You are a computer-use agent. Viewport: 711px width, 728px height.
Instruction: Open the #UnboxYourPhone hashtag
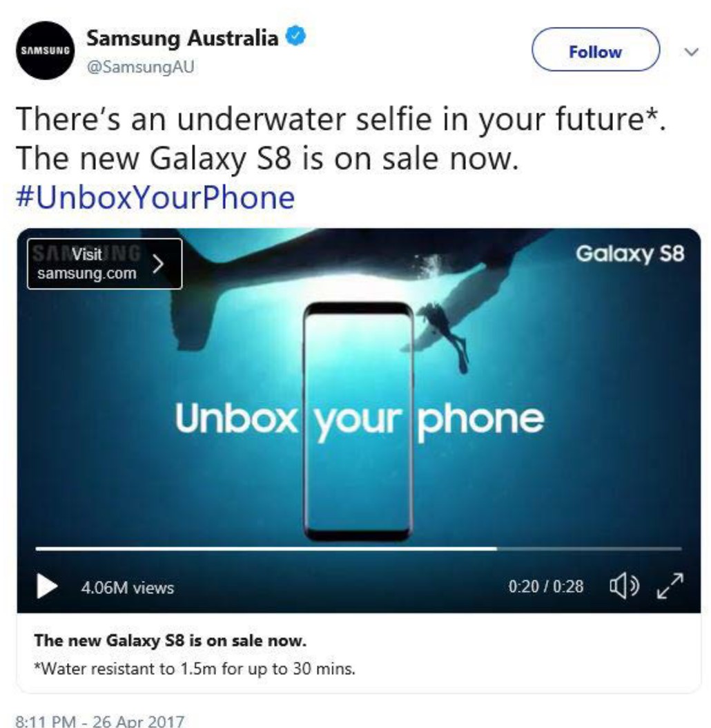(155, 198)
